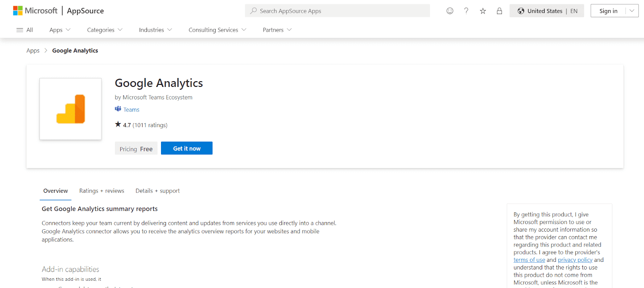The image size is (644, 288).
Task: Focus the Search AppSource Apps field
Action: click(x=337, y=11)
